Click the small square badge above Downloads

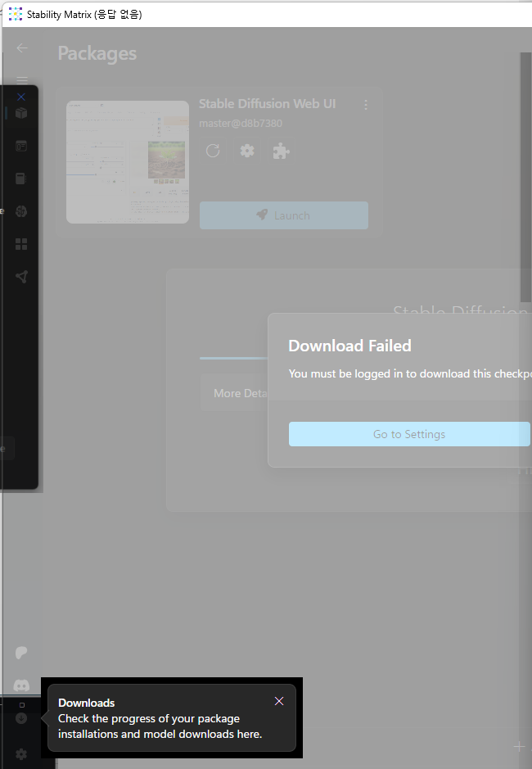click(x=21, y=705)
